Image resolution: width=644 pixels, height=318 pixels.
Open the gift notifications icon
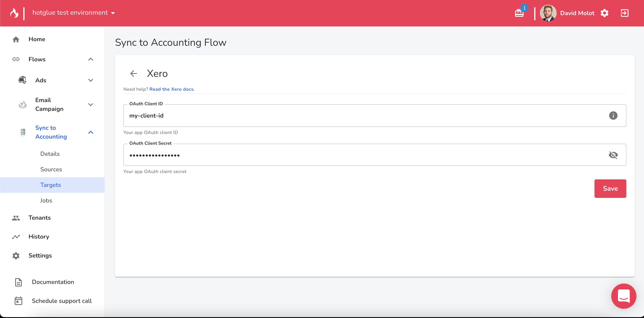click(519, 13)
